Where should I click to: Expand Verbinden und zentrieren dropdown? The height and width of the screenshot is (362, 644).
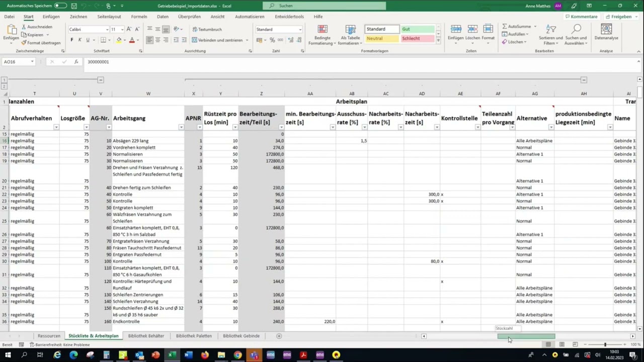coord(247,40)
